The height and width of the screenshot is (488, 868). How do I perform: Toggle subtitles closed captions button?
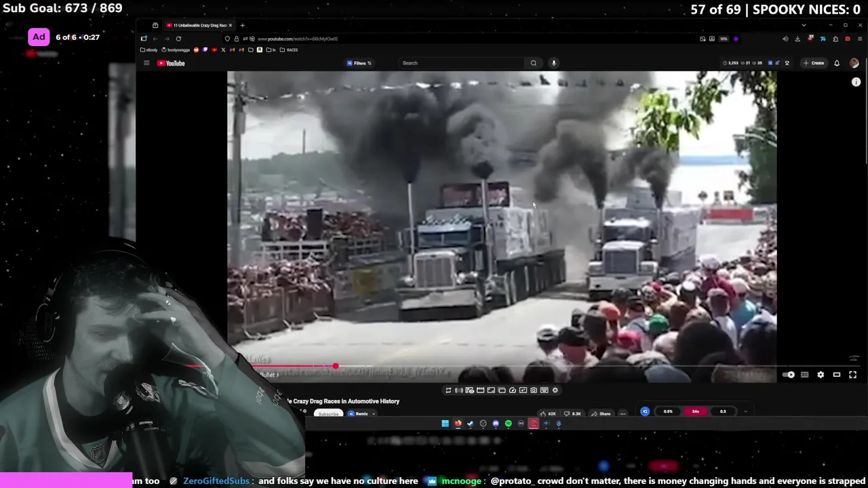(x=805, y=375)
